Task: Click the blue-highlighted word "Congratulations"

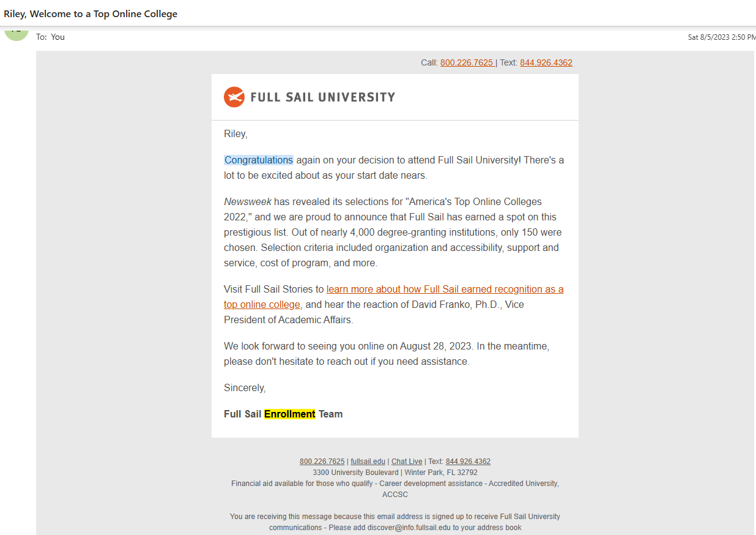Action: tap(259, 160)
